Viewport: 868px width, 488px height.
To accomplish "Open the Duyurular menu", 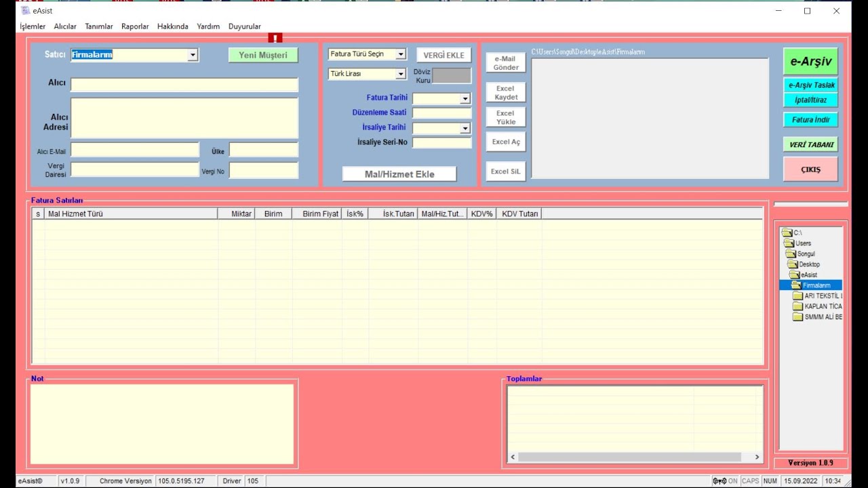I will (245, 26).
